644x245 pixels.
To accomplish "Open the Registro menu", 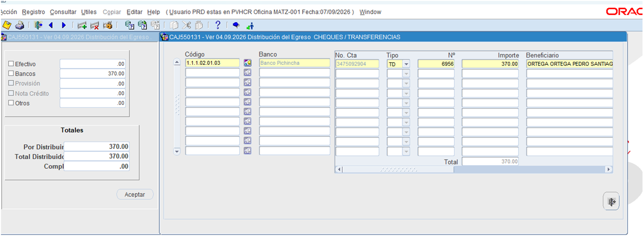I will (x=34, y=12).
